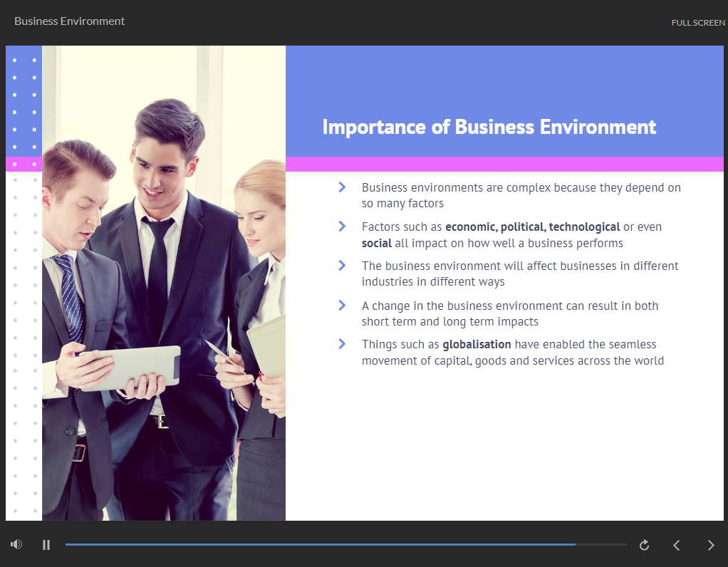
Task: Click chevron beside the 'Factors such as' bullet
Action: [x=342, y=226]
